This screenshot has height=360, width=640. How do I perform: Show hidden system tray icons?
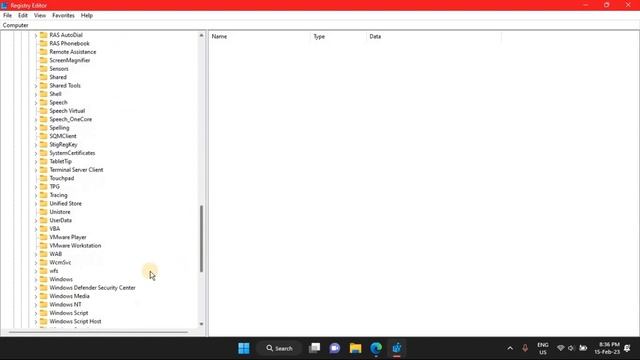pyautogui.click(x=510, y=348)
